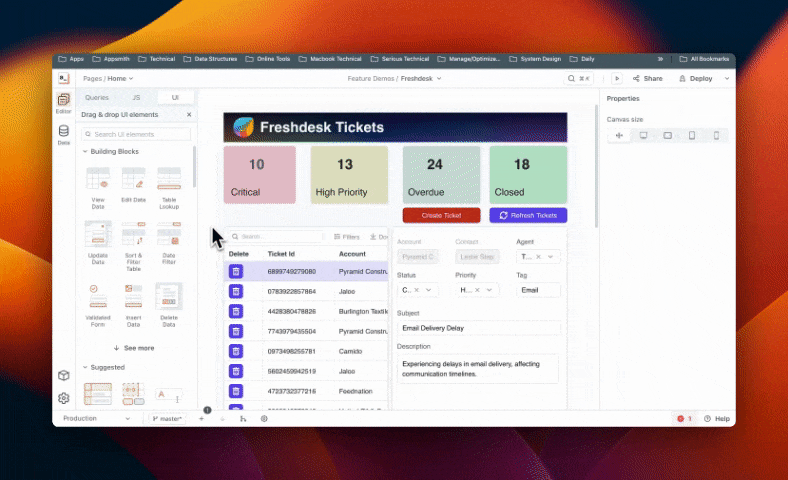Select the Table Lookup building block
788x480 pixels.
pos(169,185)
